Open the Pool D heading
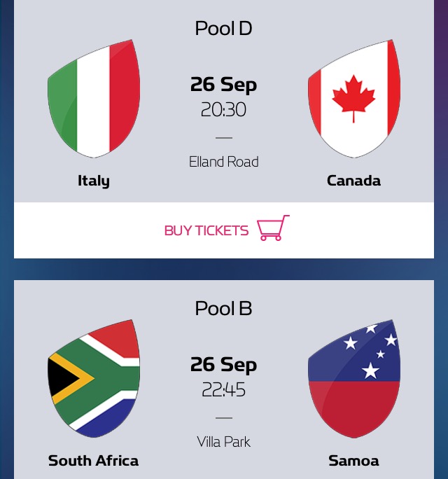Viewport: 448px width, 479px height. (x=223, y=29)
